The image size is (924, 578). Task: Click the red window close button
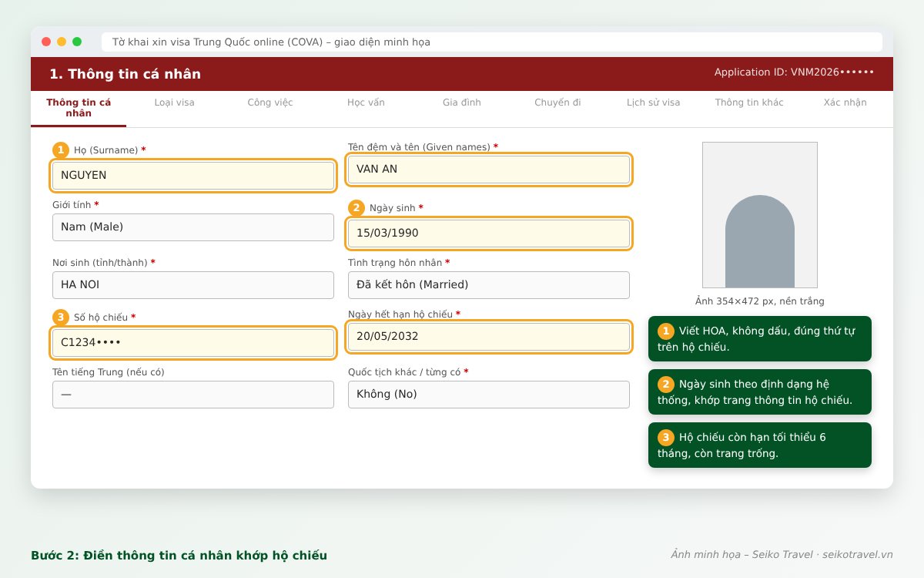(x=46, y=42)
